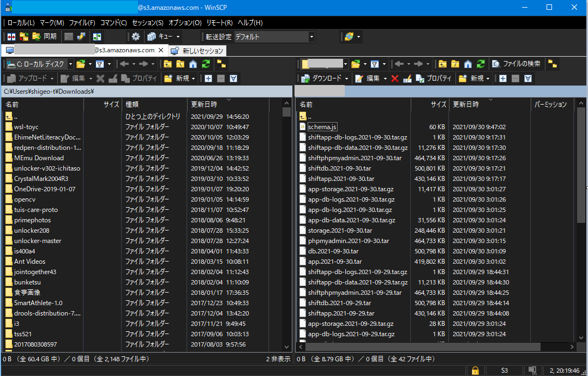Go to parent directory in local panel
The image size is (588, 376).
point(167,64)
